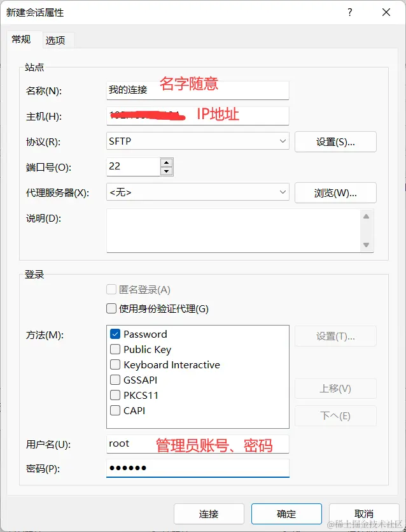
Task: Open the 协议 SFTP dropdown
Action: coord(197,141)
